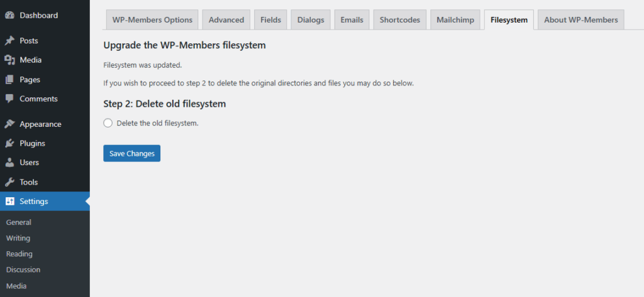This screenshot has height=297, width=644.
Task: Click the Appearance paintbrush icon
Action: pyautogui.click(x=9, y=124)
